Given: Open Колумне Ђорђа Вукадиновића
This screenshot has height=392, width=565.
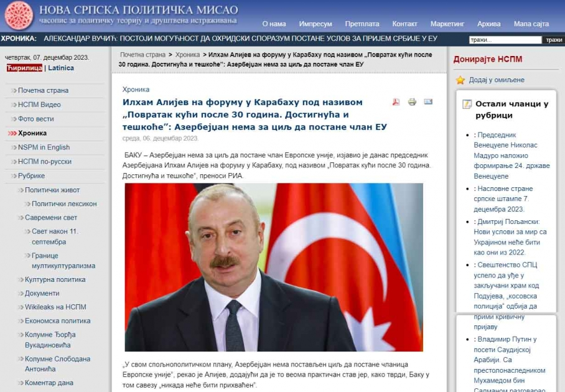Looking at the screenshot, I should [x=50, y=340].
